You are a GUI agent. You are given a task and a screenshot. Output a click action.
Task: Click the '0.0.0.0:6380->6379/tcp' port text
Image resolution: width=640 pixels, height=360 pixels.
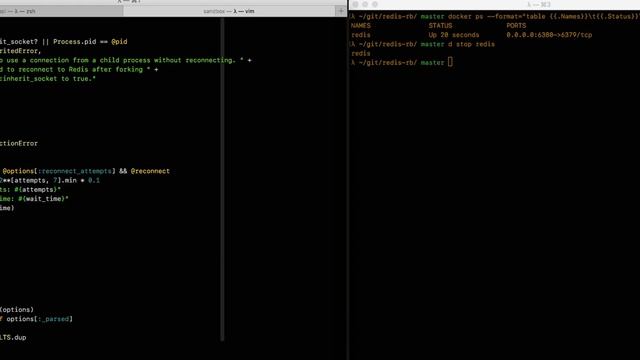pyautogui.click(x=549, y=35)
